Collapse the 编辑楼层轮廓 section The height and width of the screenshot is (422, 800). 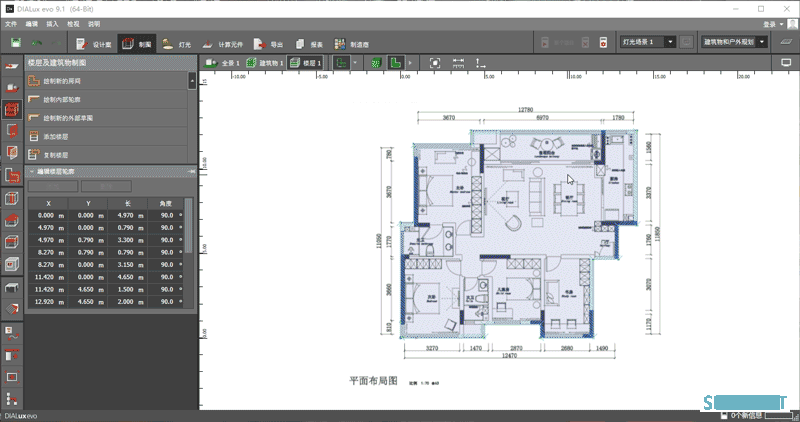[32, 171]
